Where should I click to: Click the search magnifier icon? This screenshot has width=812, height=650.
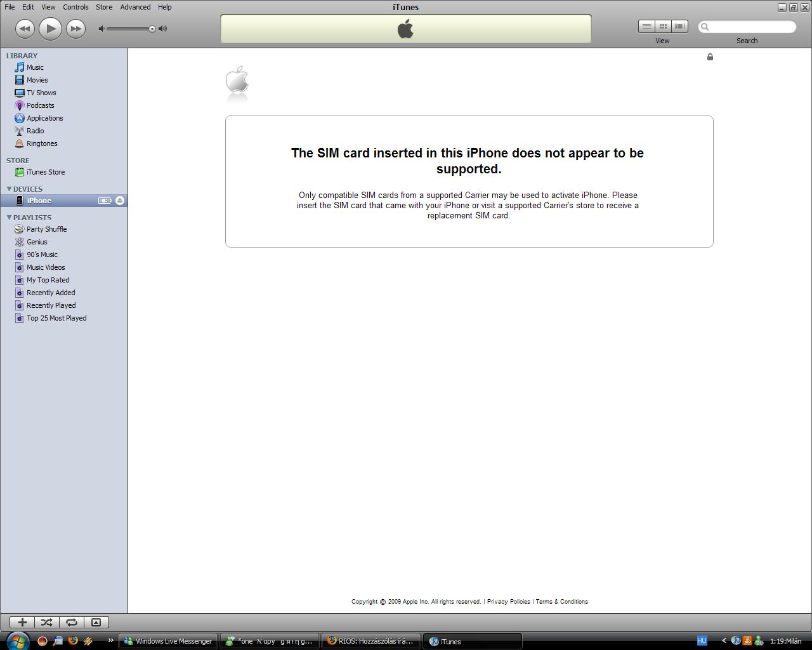704,27
